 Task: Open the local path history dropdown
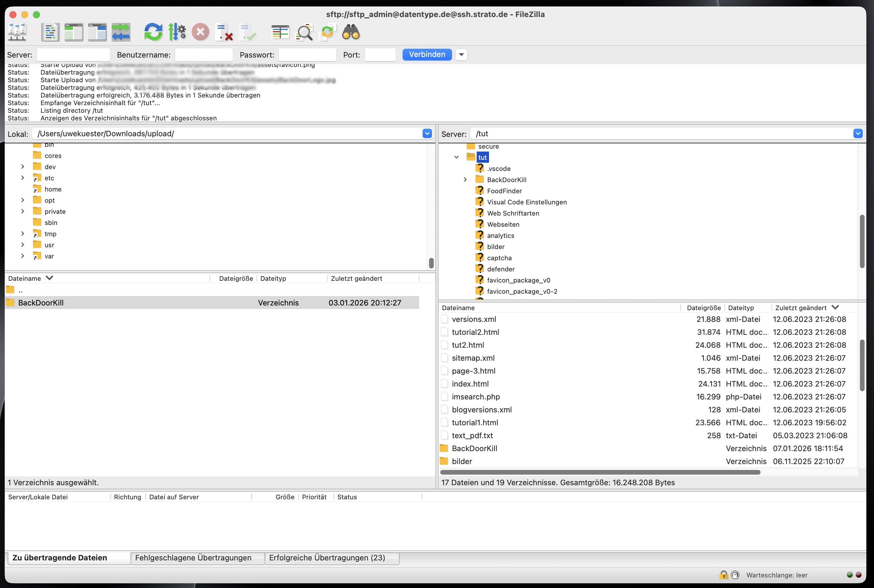tap(427, 134)
